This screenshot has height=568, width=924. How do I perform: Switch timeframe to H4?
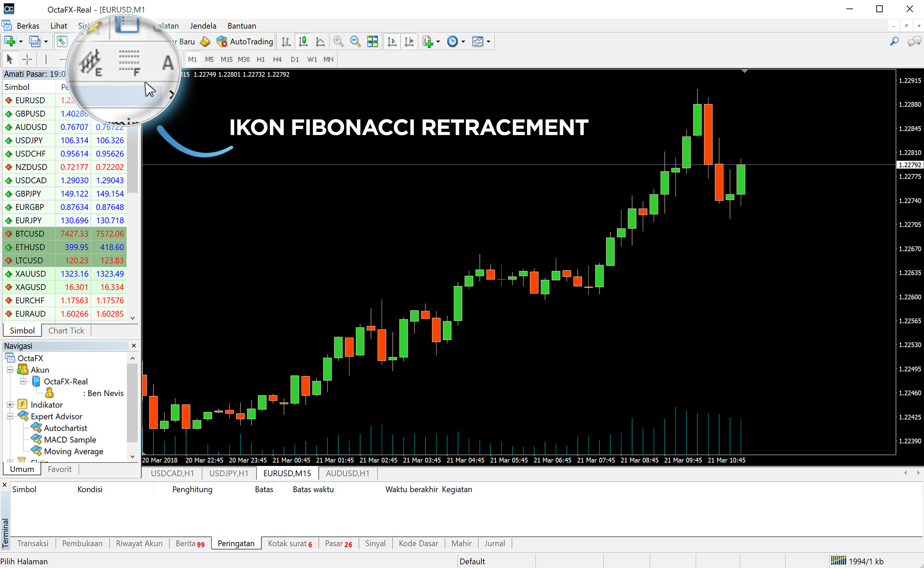point(277,59)
